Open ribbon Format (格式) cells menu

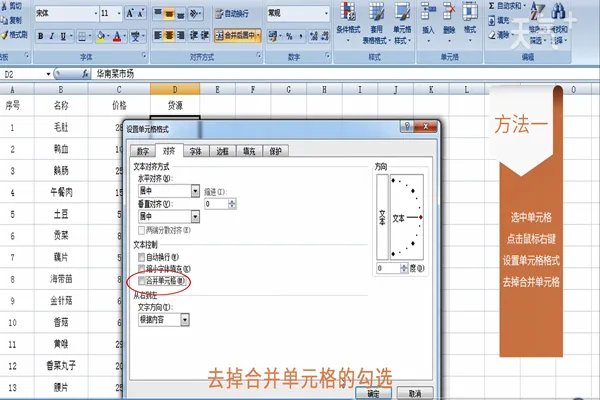[x=470, y=22]
